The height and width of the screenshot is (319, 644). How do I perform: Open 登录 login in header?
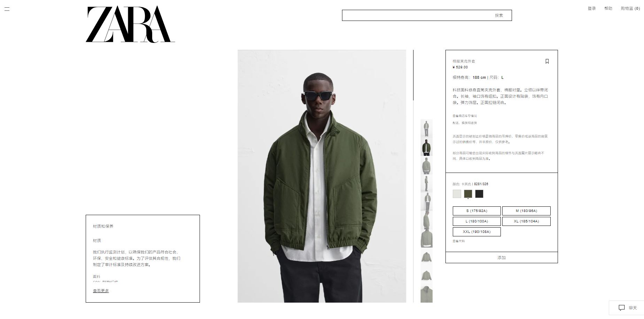(x=591, y=8)
